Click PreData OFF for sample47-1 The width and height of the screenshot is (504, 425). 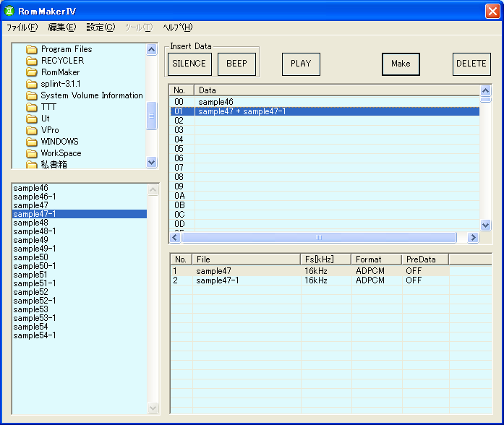point(414,280)
